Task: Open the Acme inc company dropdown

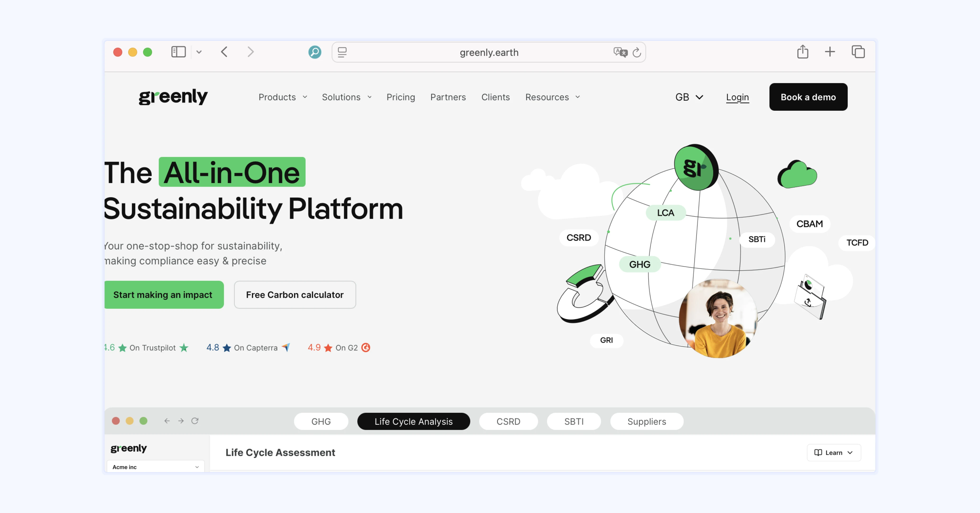Action: (155, 467)
